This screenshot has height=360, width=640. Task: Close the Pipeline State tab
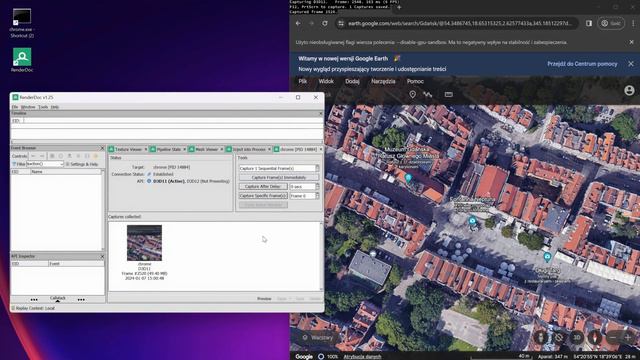pos(184,149)
